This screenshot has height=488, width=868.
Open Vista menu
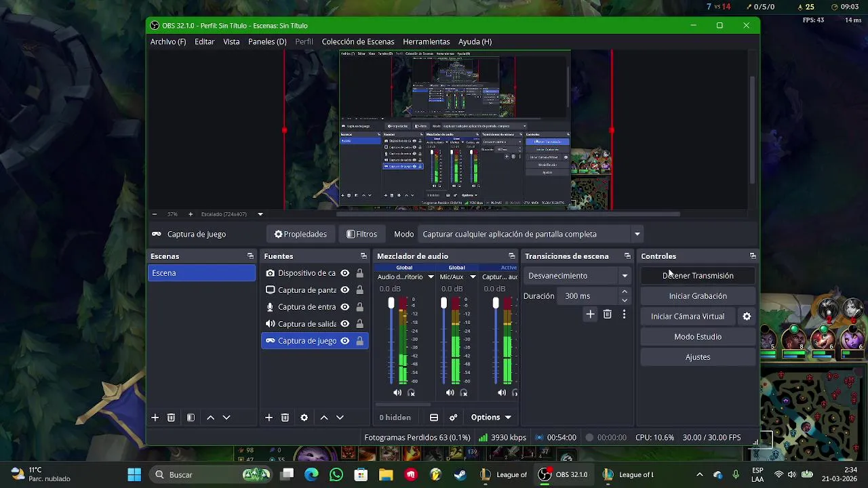point(231,41)
